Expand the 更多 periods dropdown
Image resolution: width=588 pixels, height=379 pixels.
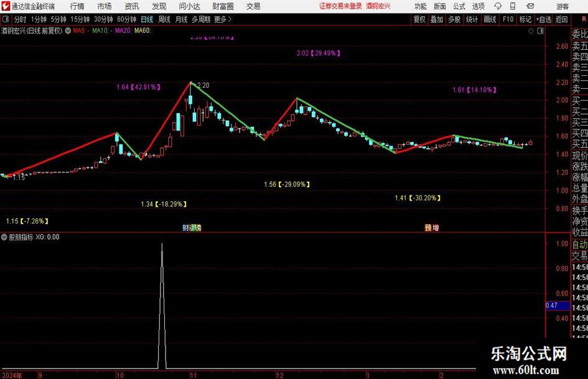coord(223,19)
